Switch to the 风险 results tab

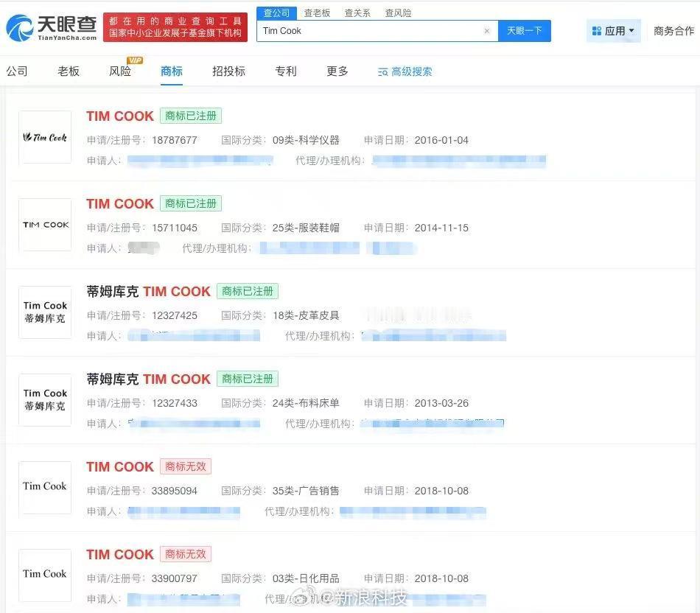point(120,71)
